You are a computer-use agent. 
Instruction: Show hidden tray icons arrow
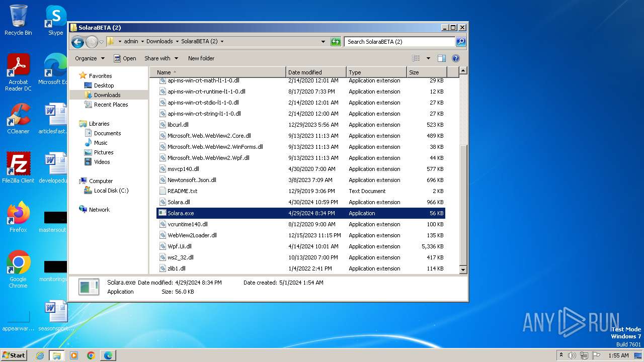(561, 355)
